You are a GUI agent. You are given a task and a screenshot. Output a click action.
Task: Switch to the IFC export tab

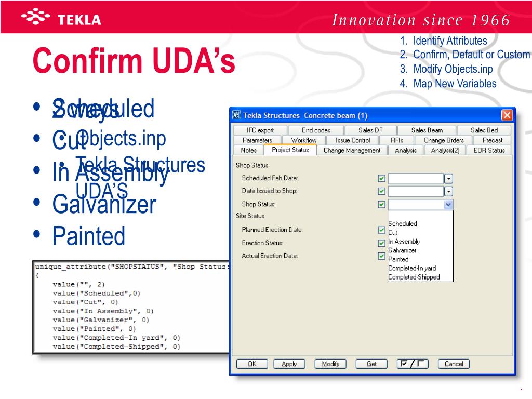(x=260, y=130)
